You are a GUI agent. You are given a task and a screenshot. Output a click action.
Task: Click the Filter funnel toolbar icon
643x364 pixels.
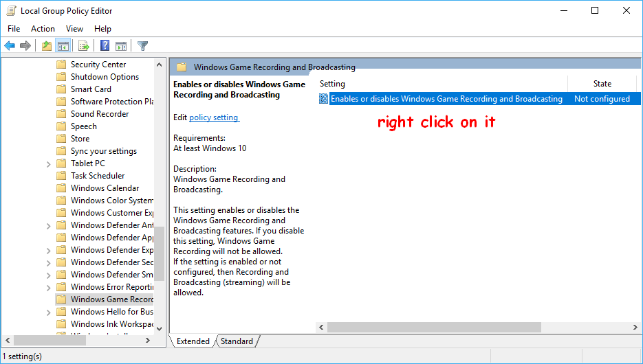point(142,46)
